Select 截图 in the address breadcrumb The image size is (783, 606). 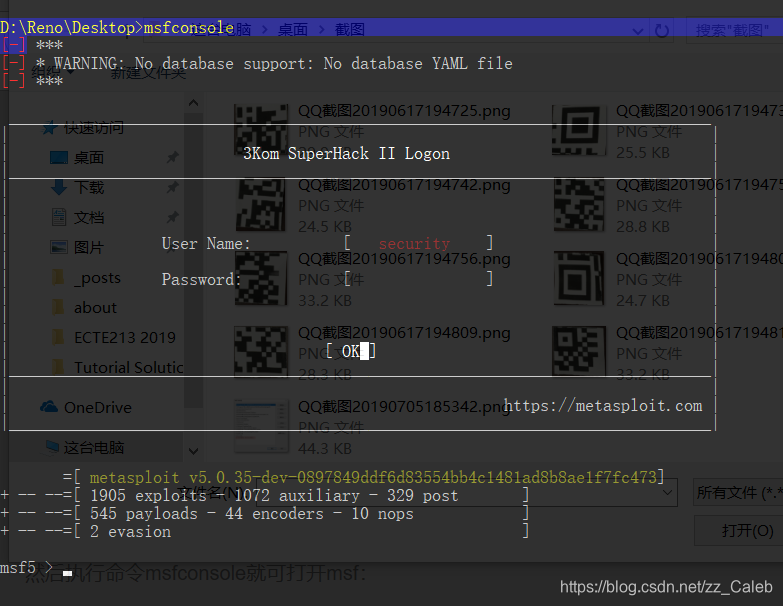[350, 30]
